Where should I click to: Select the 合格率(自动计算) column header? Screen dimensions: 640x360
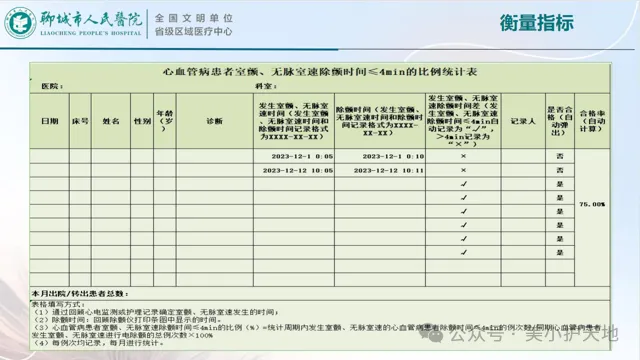tap(592, 121)
